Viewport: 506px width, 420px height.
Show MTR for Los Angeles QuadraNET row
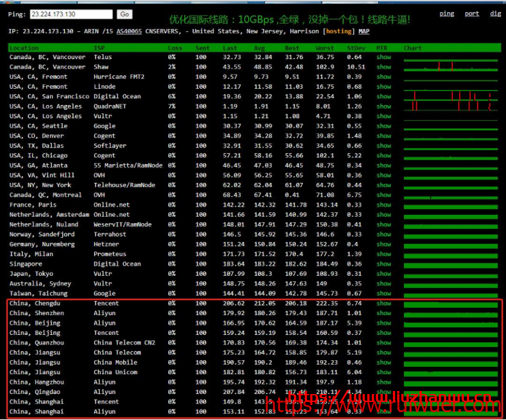click(383, 107)
